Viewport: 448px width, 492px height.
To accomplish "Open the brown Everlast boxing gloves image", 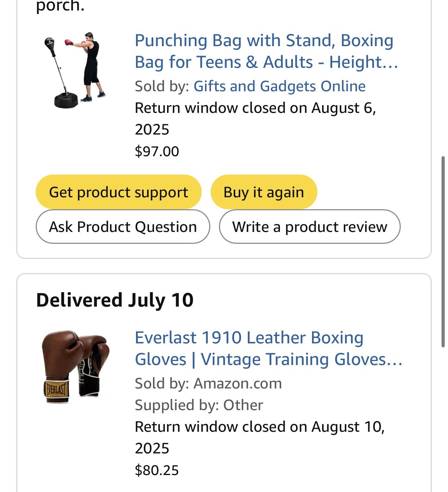I will 76,366.
